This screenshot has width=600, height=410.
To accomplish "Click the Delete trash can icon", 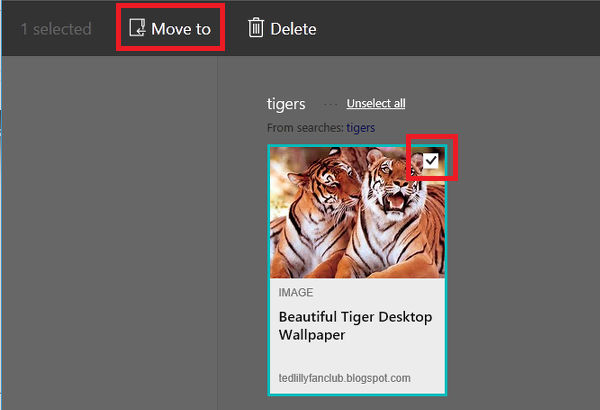I will [256, 28].
